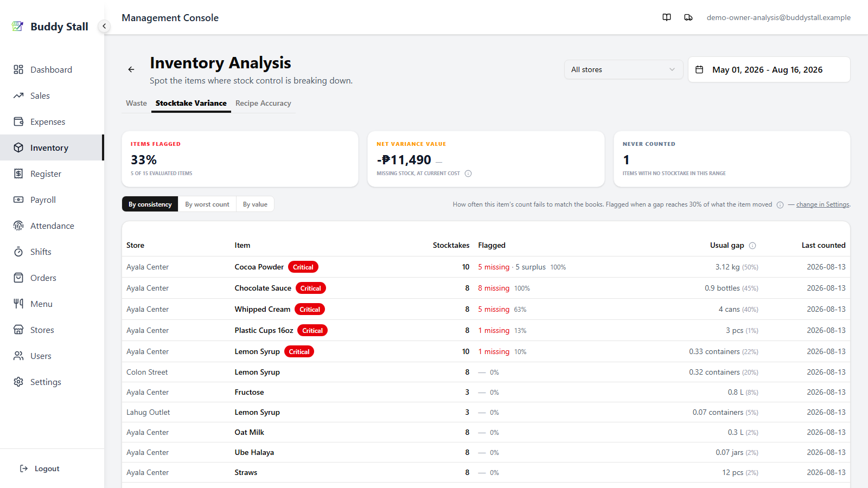Switch to the Recipe Accuracy tab
868x488 pixels.
coord(263,103)
